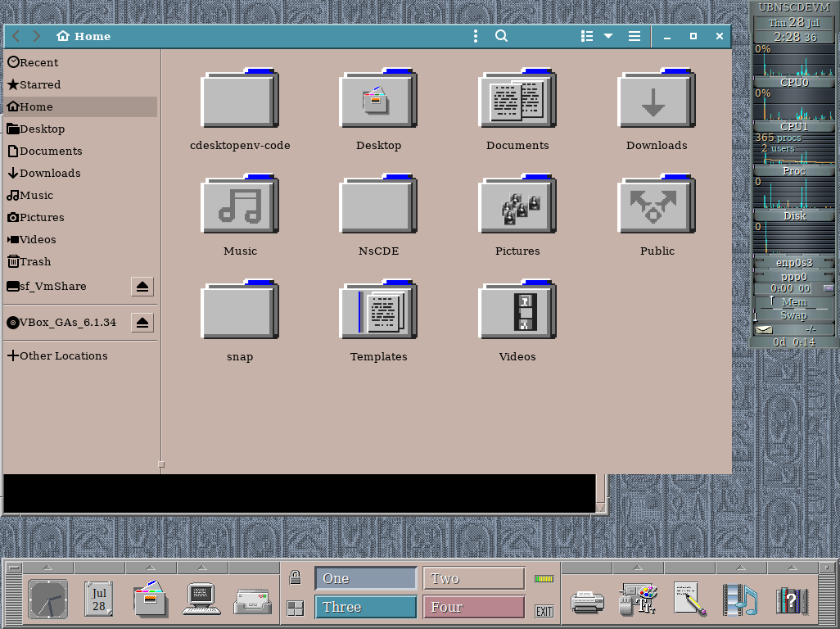This screenshot has width=840, height=629.
Task: Eject the sf_VmShare volume
Action: coord(142,287)
